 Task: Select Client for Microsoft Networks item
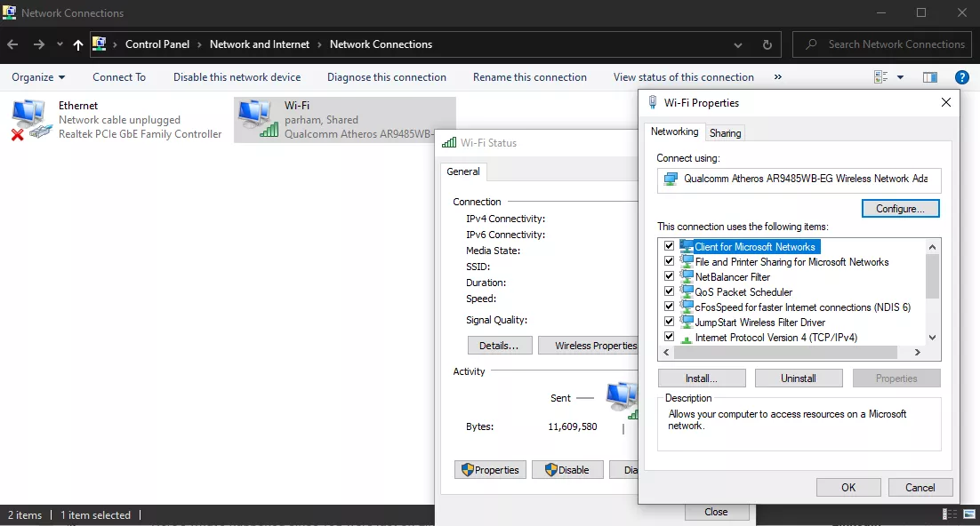(755, 247)
